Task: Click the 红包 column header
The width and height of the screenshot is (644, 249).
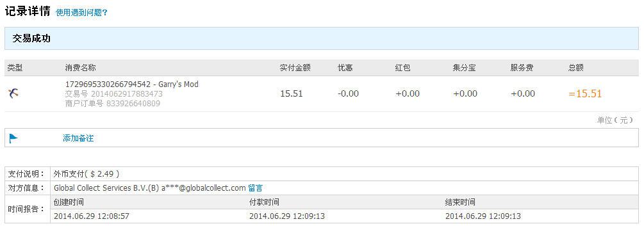Action: 402,68
